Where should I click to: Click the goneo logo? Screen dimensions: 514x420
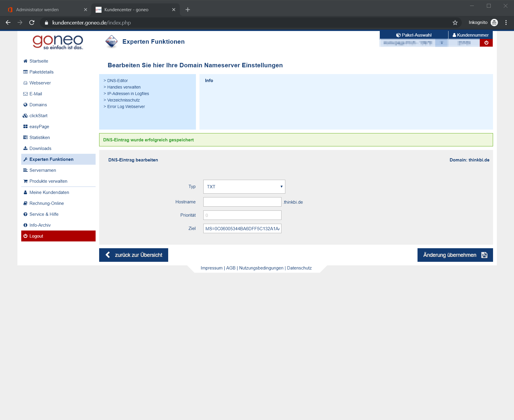click(x=58, y=42)
